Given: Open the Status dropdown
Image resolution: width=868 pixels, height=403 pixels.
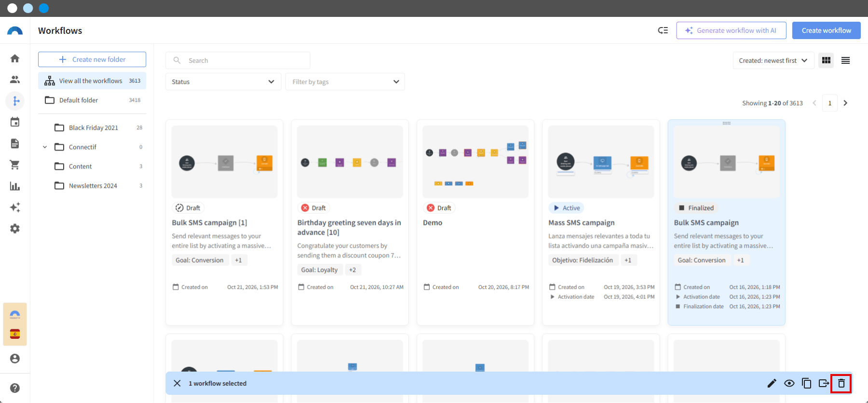Looking at the screenshot, I should tap(223, 82).
